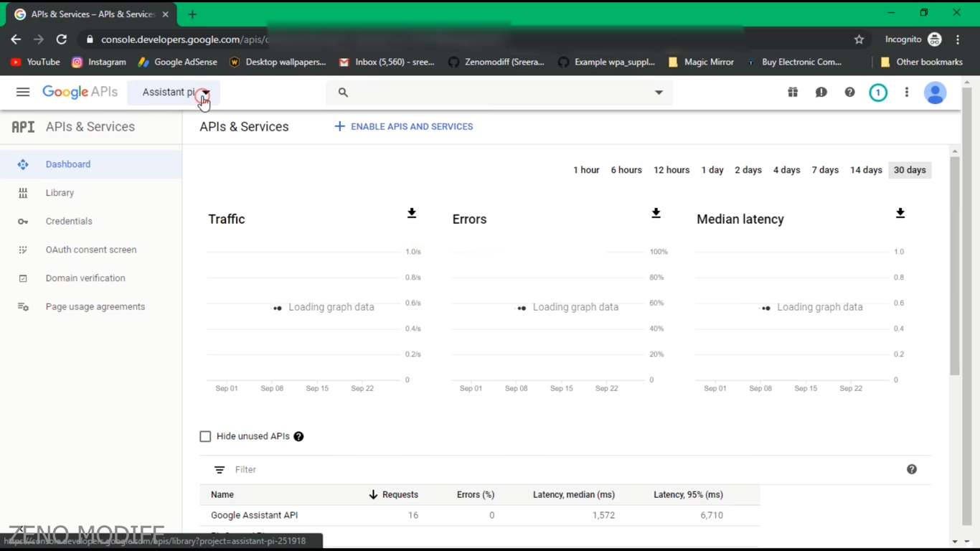Close the APIs & Services browser tab
The width and height of the screenshot is (980, 551).
[x=165, y=14]
